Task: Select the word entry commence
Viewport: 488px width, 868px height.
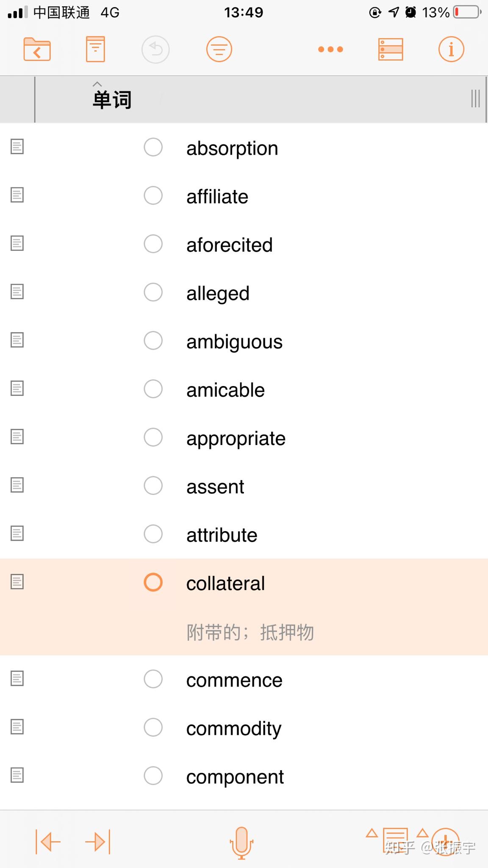Action: tap(233, 679)
